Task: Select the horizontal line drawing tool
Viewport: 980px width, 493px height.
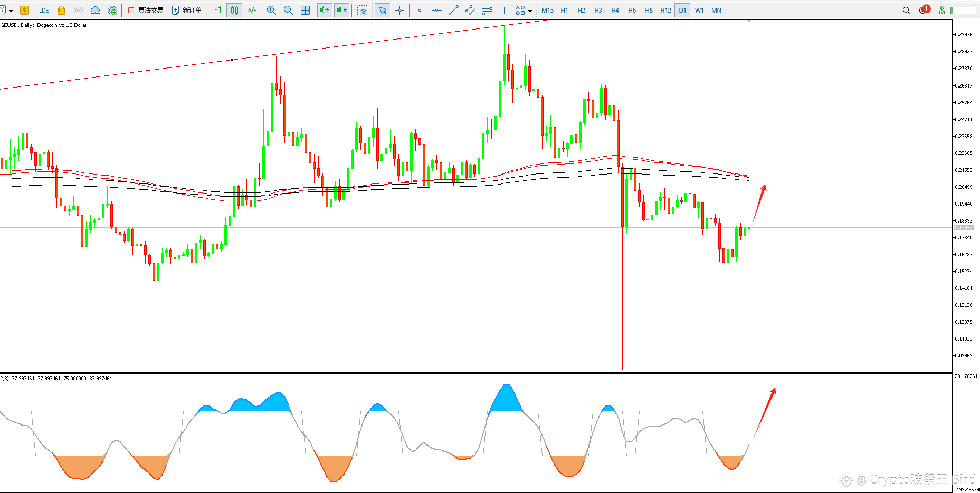Action: pos(436,10)
